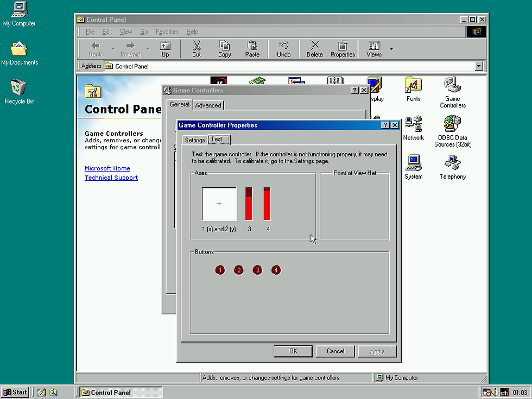Click button indicator 4 in Buttons group
The height and width of the screenshot is (399, 532).
276,270
